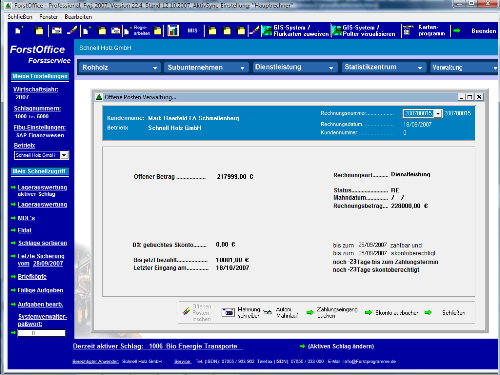Click the chart icon left of MIS
This screenshot has width=500, height=375.
(x=173, y=31)
